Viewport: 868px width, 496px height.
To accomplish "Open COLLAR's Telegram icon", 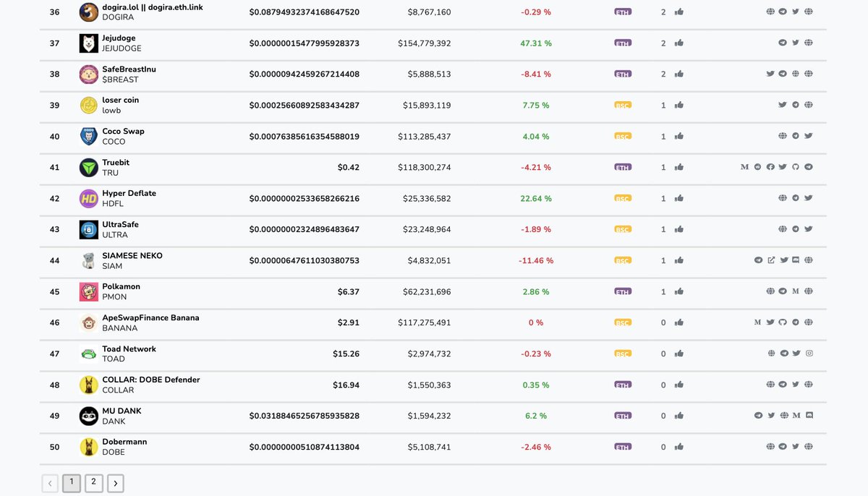I will coord(783,385).
